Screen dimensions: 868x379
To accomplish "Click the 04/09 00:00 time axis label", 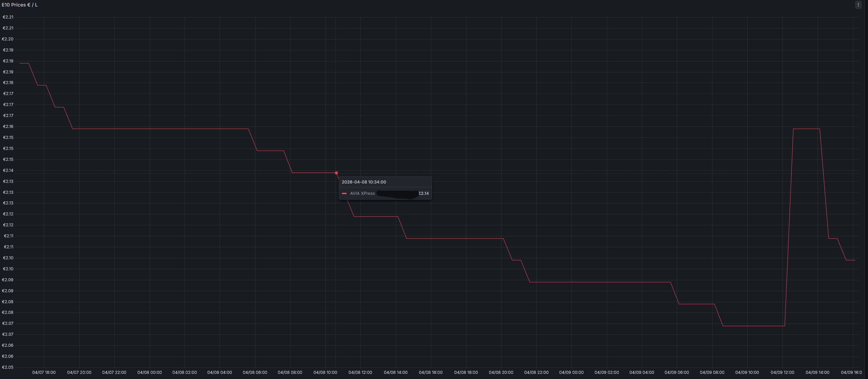I will coord(571,372).
